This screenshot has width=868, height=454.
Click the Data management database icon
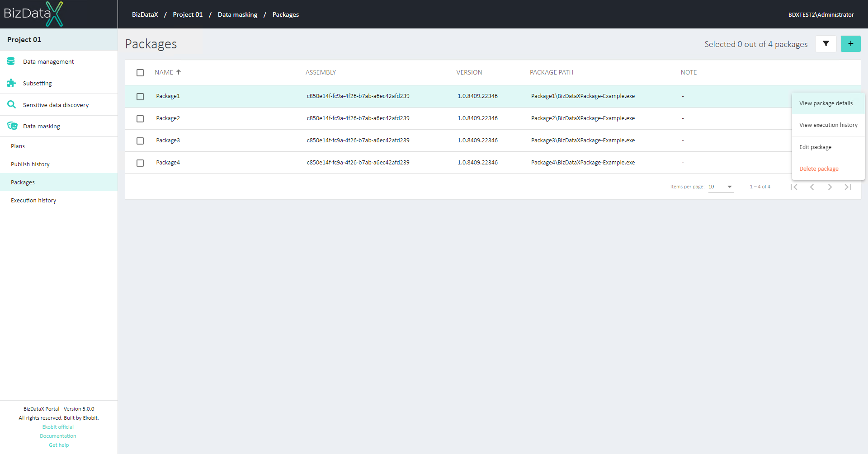11,61
